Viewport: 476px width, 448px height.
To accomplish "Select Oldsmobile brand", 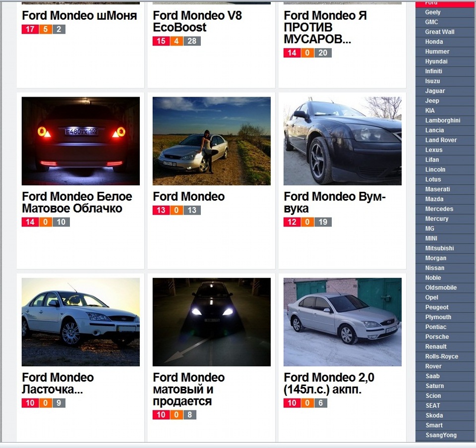I will [446, 288].
